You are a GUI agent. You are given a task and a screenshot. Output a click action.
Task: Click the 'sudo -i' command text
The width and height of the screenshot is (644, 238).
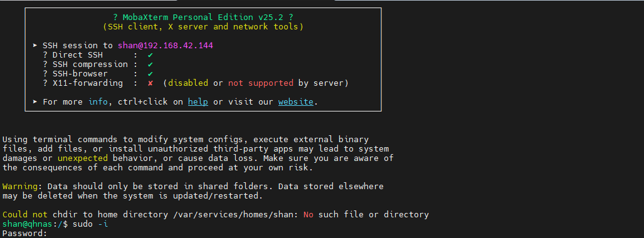tap(90, 224)
